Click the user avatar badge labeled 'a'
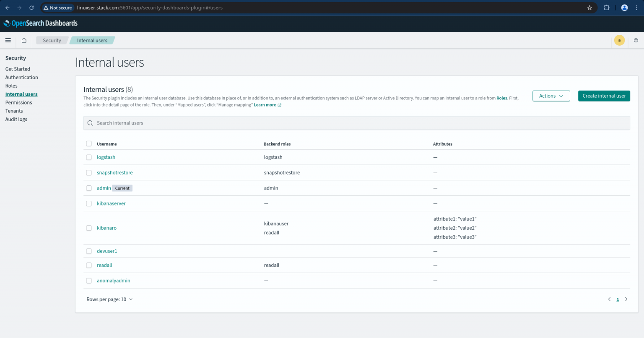This screenshot has width=644, height=338. click(619, 40)
